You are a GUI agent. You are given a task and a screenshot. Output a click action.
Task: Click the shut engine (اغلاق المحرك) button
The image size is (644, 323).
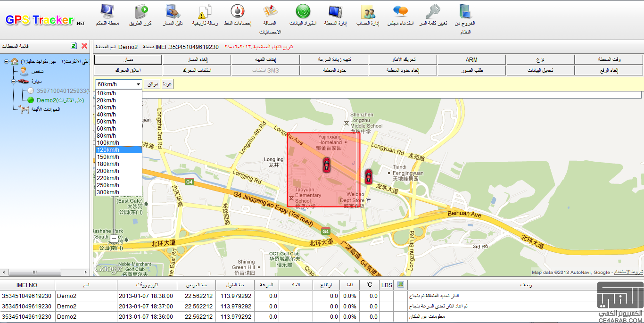[128, 70]
